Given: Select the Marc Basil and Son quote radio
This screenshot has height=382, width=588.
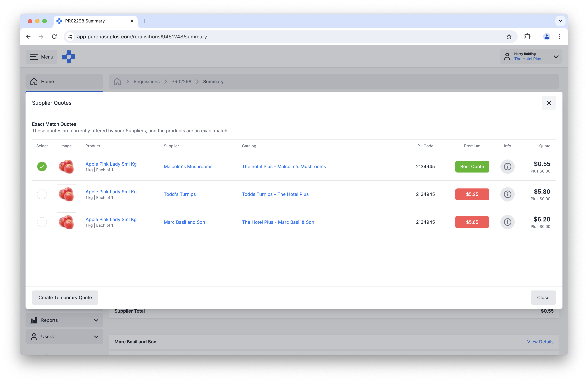Looking at the screenshot, I should (x=42, y=222).
